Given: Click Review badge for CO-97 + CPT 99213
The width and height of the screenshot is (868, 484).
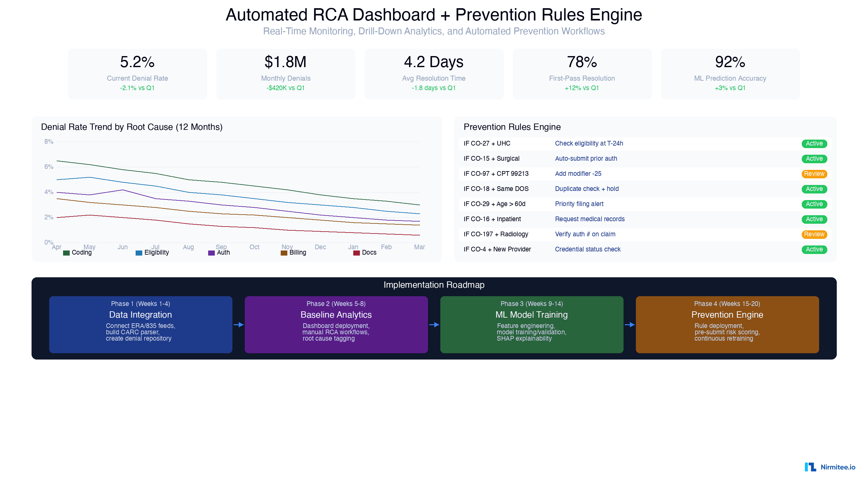Looking at the screenshot, I should point(814,174).
